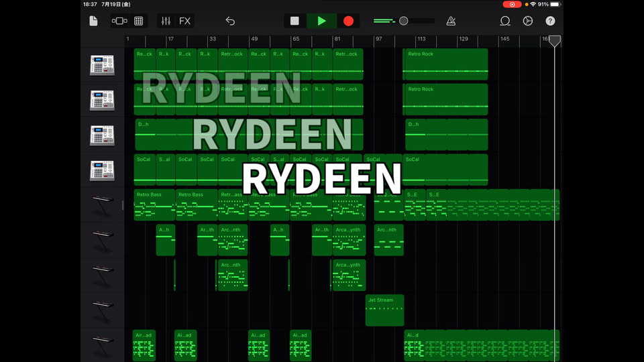Image resolution: width=644 pixels, height=362 pixels.
Task: Select Jet Stream keyboard track icon
Action: [102, 310]
